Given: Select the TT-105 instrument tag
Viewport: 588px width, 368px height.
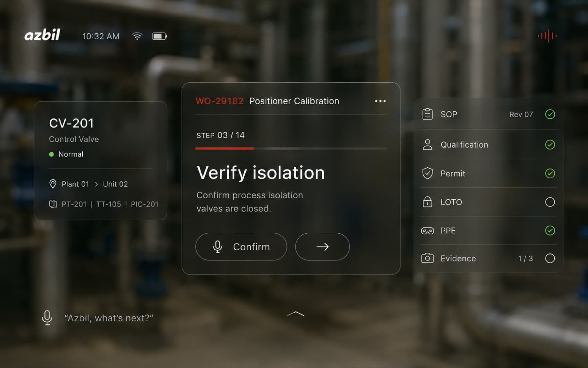Looking at the screenshot, I should pyautogui.click(x=108, y=204).
